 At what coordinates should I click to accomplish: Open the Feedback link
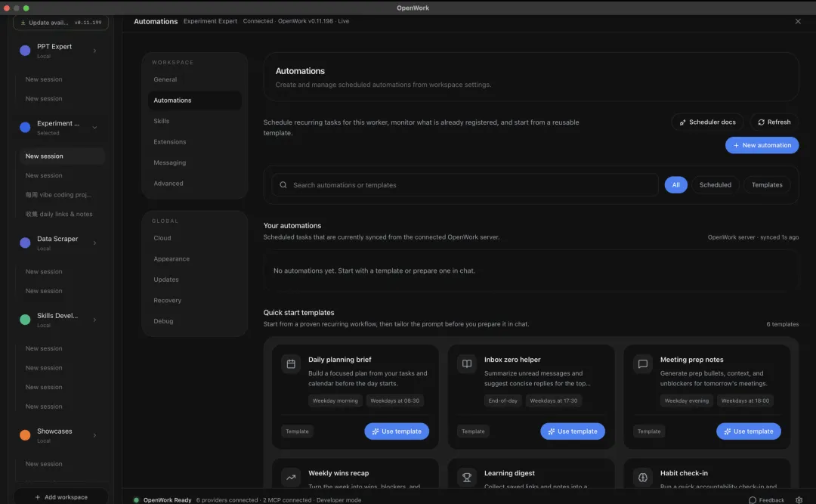766,499
